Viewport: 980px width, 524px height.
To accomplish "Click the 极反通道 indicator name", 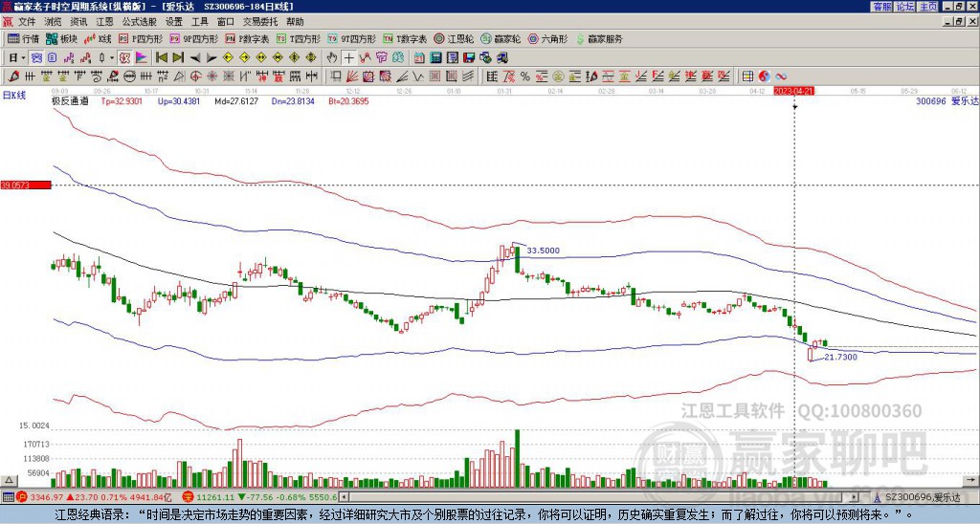I will [70, 100].
